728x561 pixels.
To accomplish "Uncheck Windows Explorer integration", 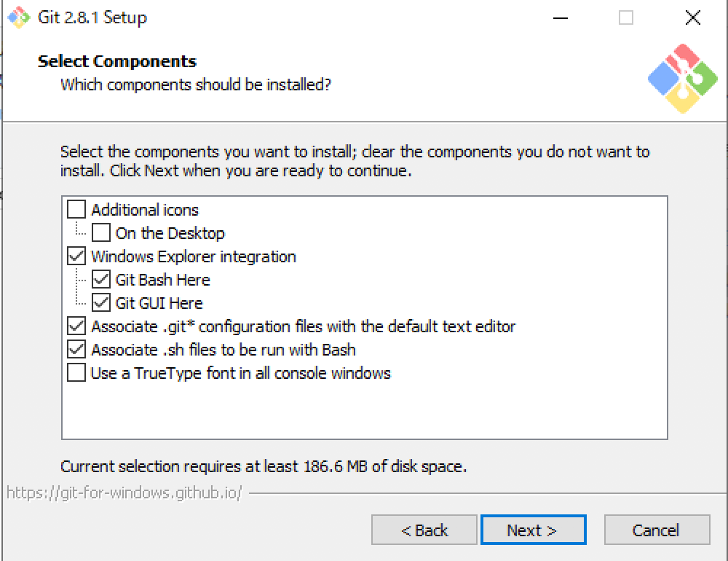I will (x=76, y=256).
